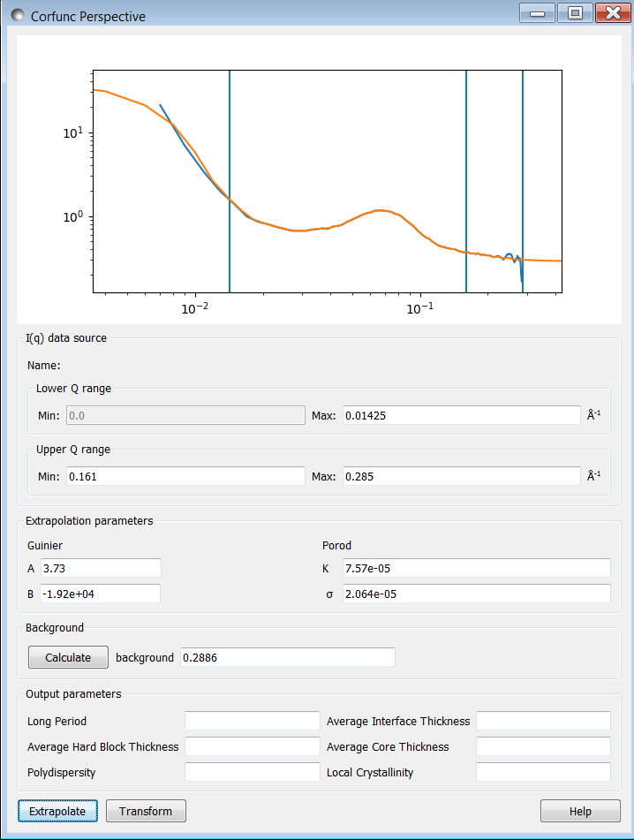Open the Help documentation
This screenshot has width=634, height=840.
pyautogui.click(x=579, y=810)
